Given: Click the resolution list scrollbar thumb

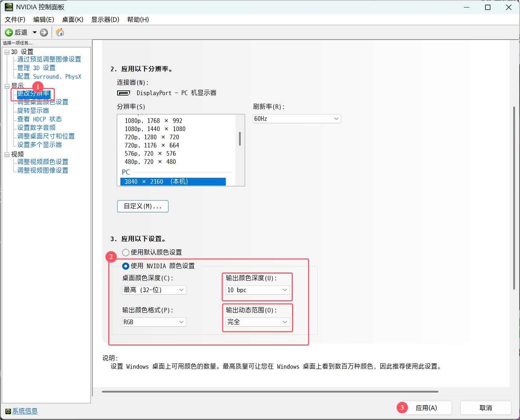Looking at the screenshot, I should (x=240, y=139).
